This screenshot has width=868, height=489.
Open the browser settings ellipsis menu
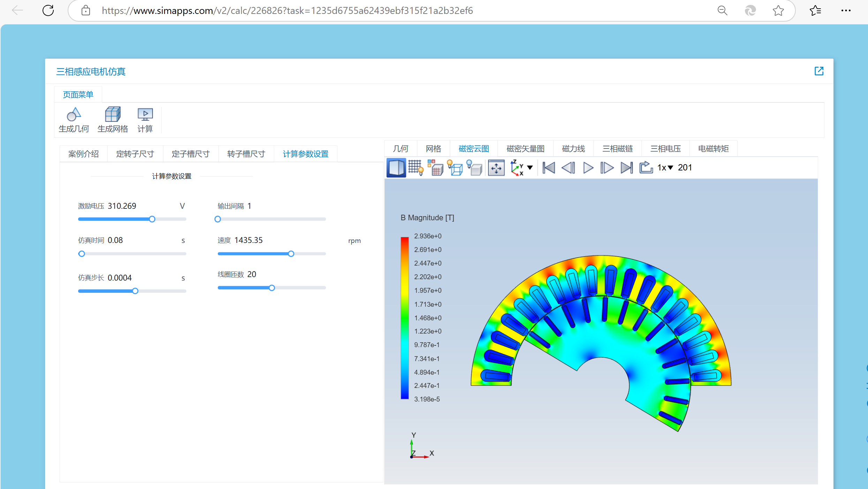pyautogui.click(x=846, y=10)
